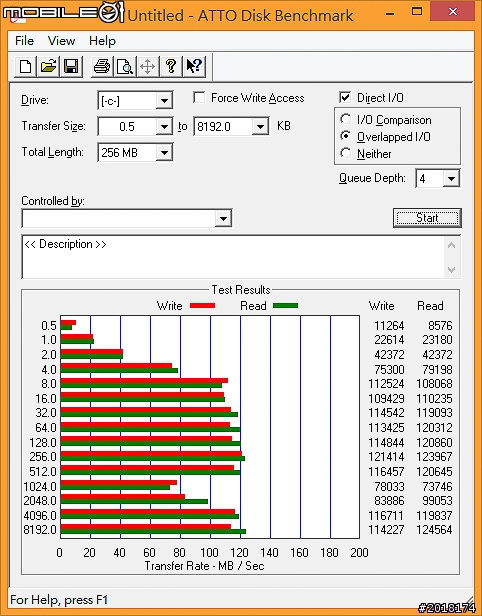Expand the Drive dropdown
The image size is (482, 616).
pyautogui.click(x=164, y=101)
